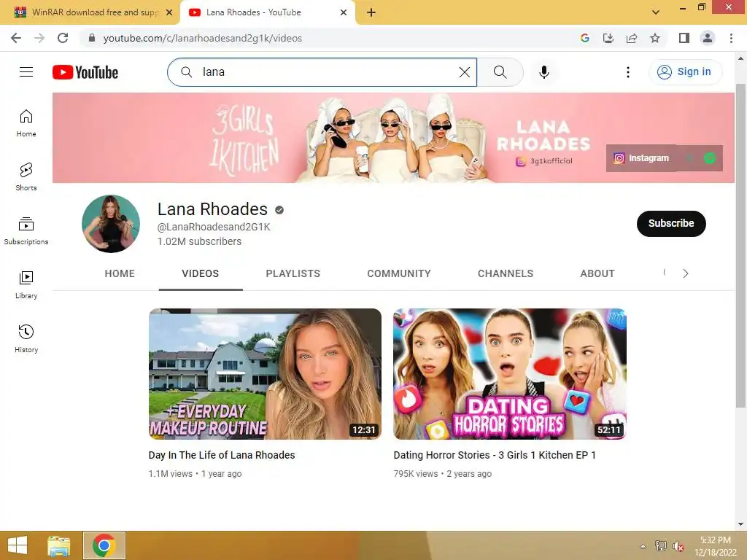Viewport: 747px width, 560px height.
Task: Open History in the sidebar
Action: 26,338
